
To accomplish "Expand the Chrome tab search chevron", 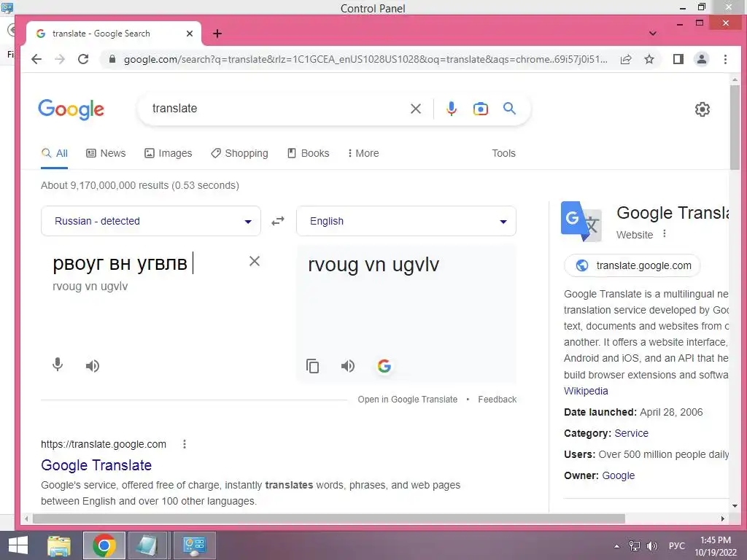I will 653,34.
